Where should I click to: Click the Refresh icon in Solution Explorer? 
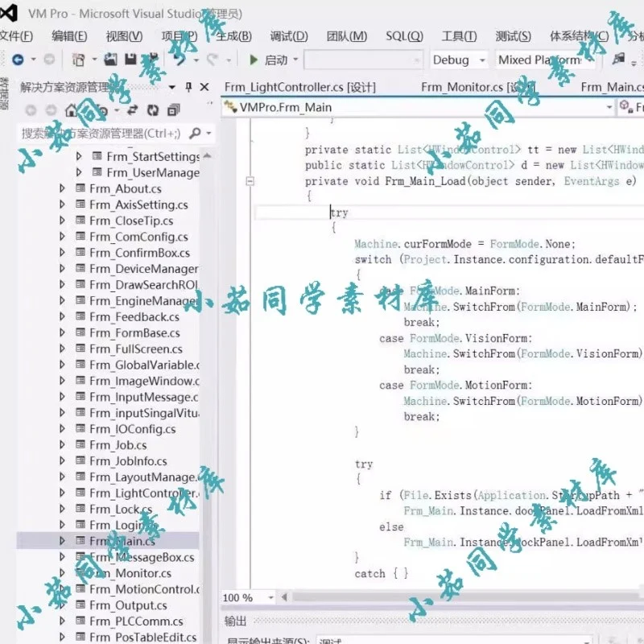point(151,111)
